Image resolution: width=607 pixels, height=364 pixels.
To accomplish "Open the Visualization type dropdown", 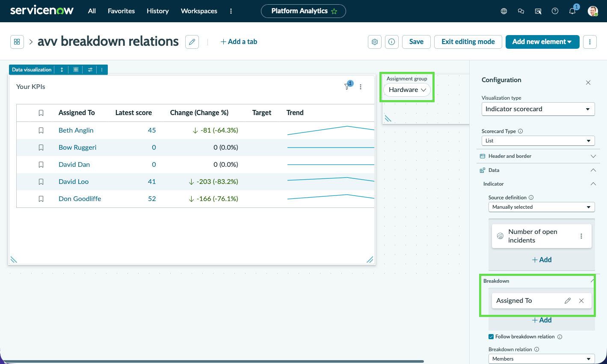I will (538, 109).
